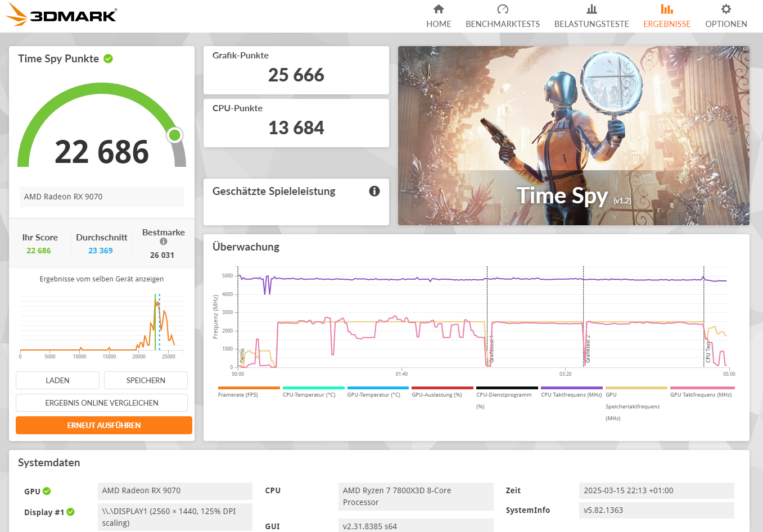This screenshot has height=532, width=763.
Task: Click the Ergebnisse orange bars icon
Action: (667, 9)
